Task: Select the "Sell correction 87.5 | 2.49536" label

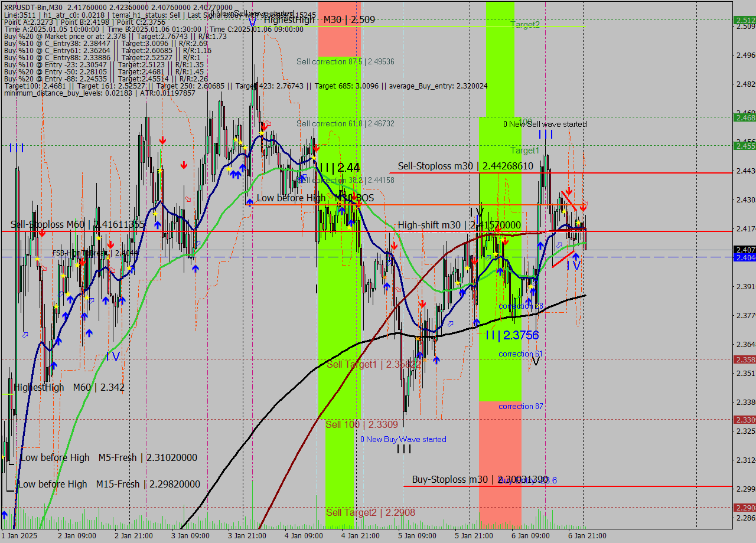Action: 346,61
